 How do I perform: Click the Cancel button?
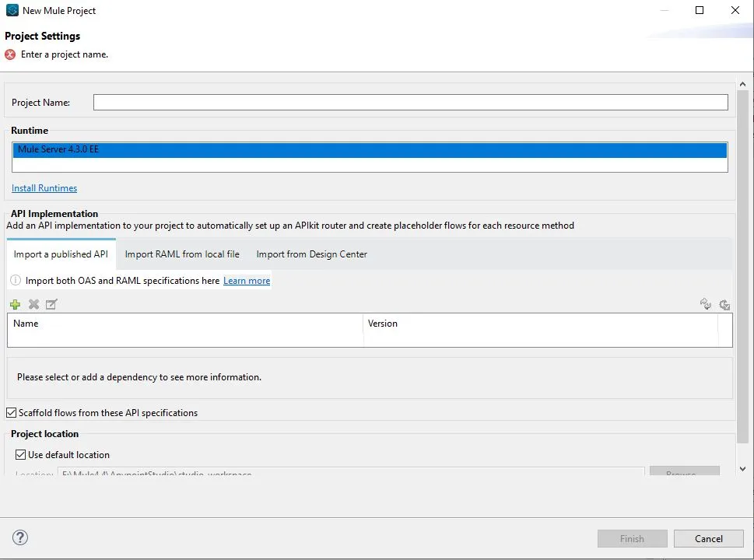pyautogui.click(x=708, y=538)
